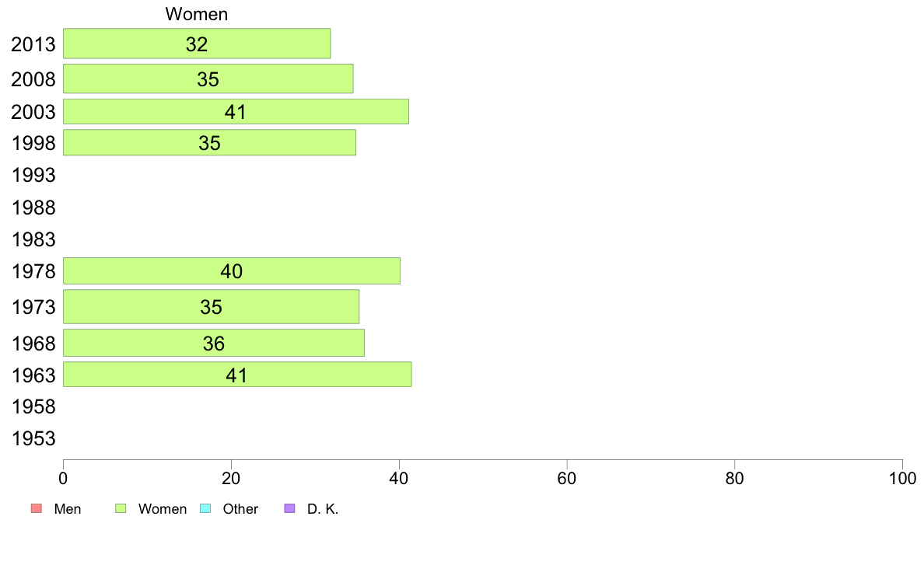Click the 1953 year label
The image size is (924, 572).
point(33,438)
